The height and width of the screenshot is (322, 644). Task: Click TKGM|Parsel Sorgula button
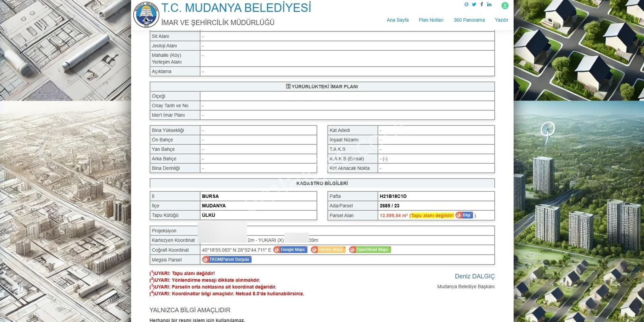[227, 260]
